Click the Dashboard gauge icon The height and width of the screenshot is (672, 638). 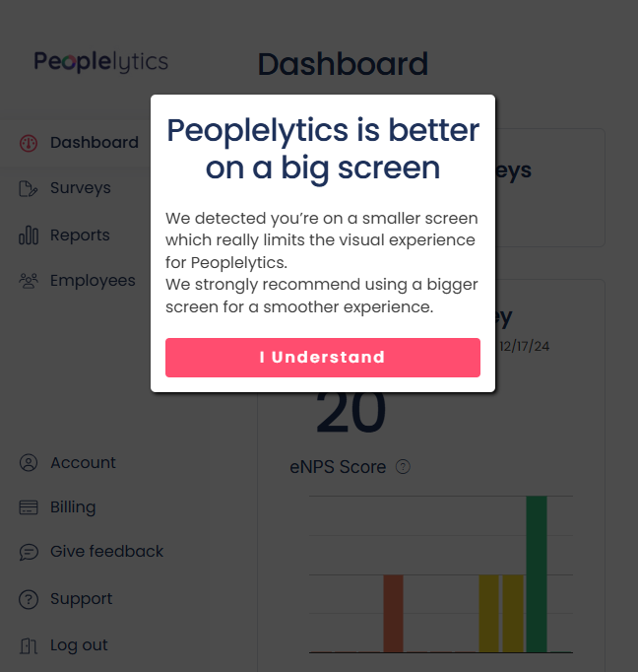tap(29, 143)
